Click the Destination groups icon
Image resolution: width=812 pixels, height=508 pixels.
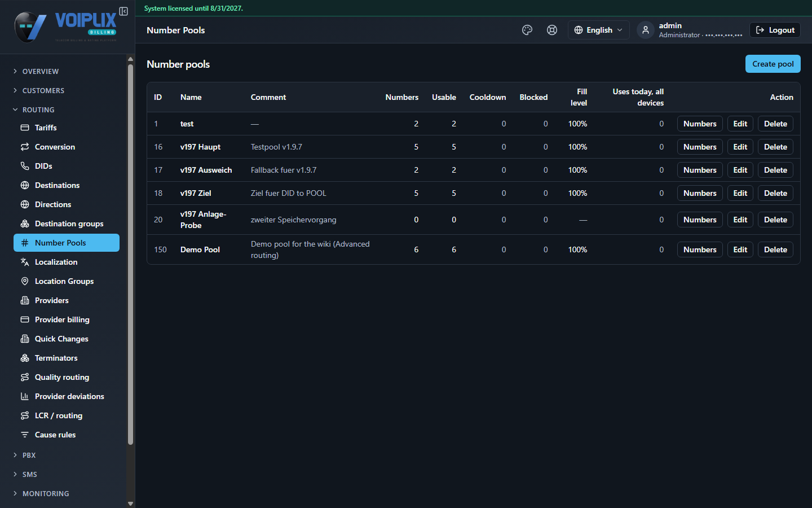pyautogui.click(x=25, y=224)
